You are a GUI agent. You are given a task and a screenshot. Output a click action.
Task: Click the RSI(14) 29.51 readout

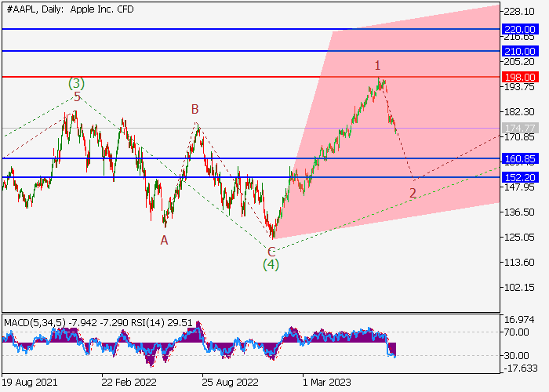[162, 323]
